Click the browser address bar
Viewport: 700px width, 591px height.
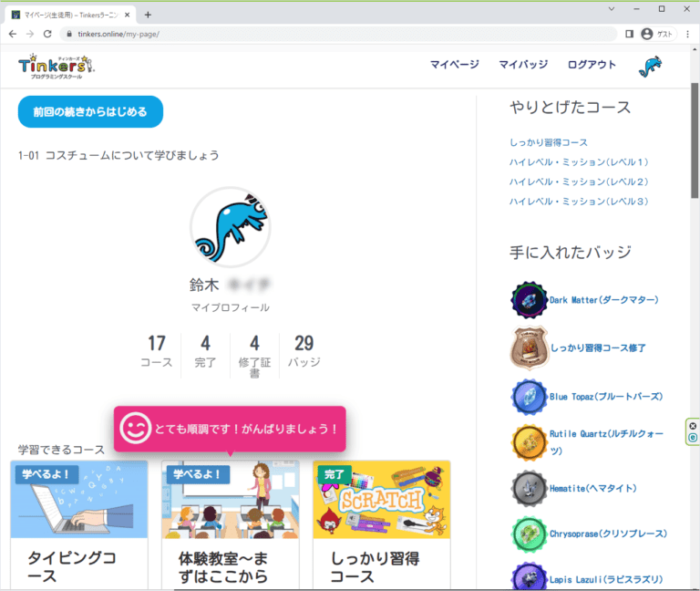click(337, 34)
